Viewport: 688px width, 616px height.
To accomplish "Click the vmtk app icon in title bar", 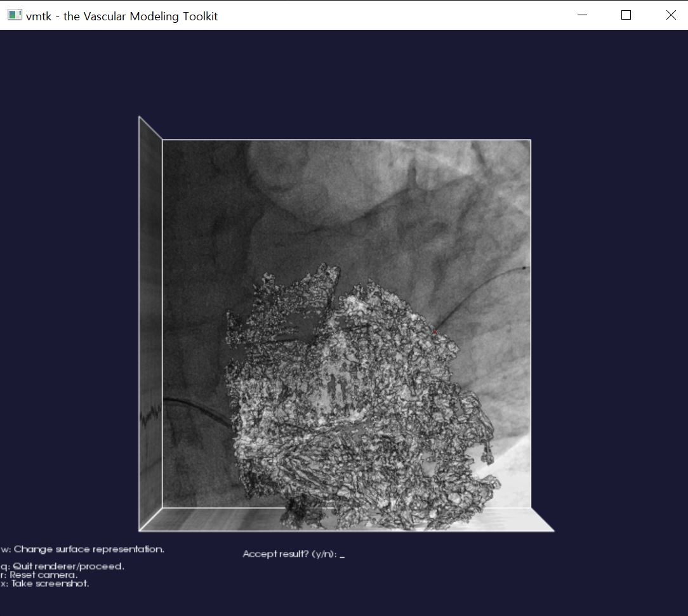I will (x=15, y=15).
